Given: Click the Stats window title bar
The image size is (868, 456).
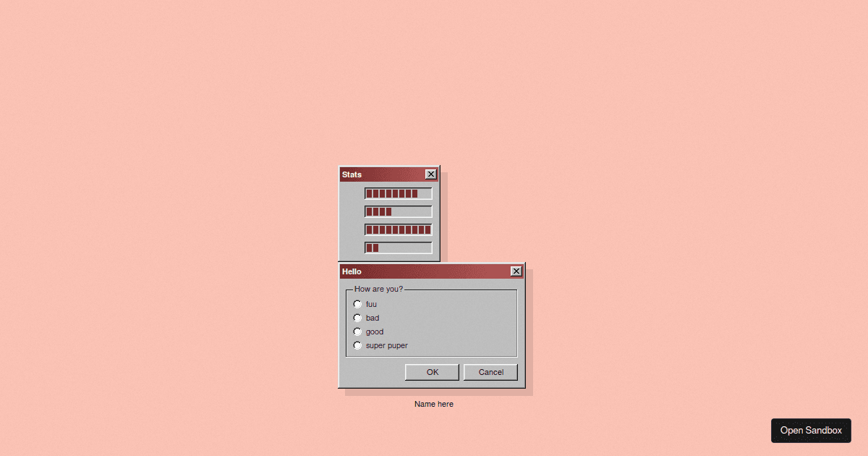Looking at the screenshot, I should point(381,174).
